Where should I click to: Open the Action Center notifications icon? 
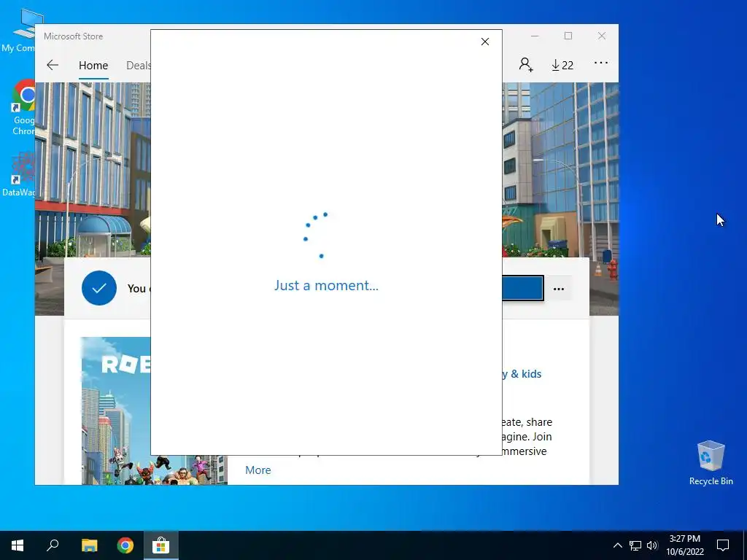click(x=723, y=545)
